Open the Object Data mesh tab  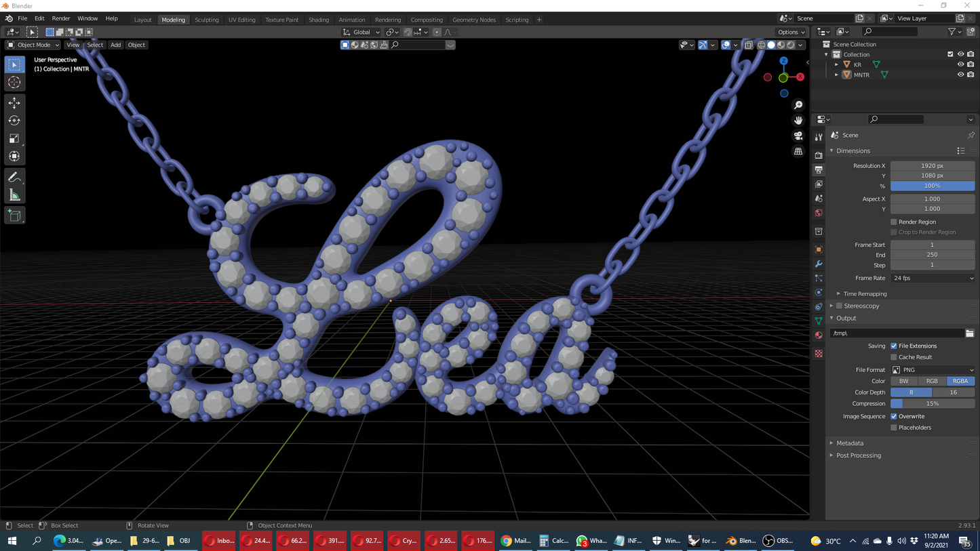pyautogui.click(x=819, y=321)
